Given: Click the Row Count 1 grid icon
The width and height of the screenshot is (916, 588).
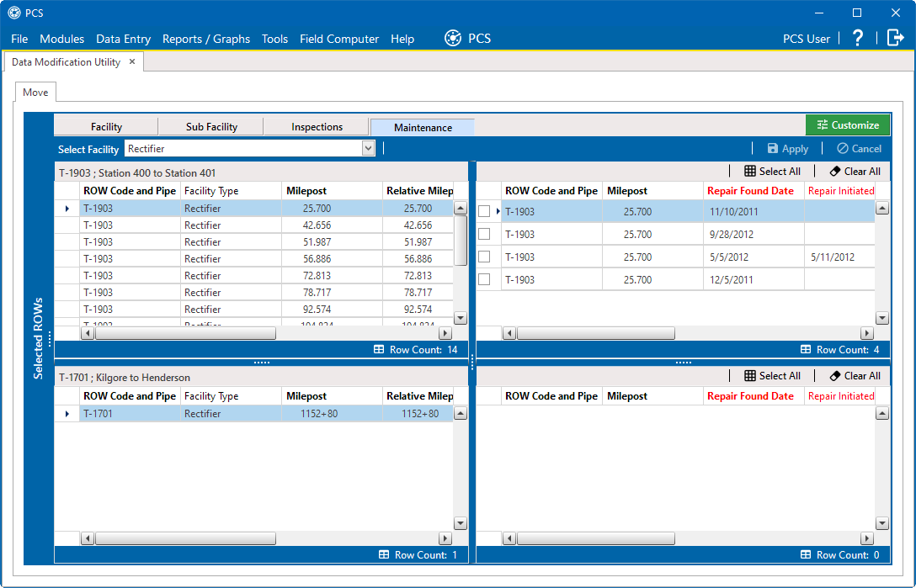Looking at the screenshot, I should (384, 554).
